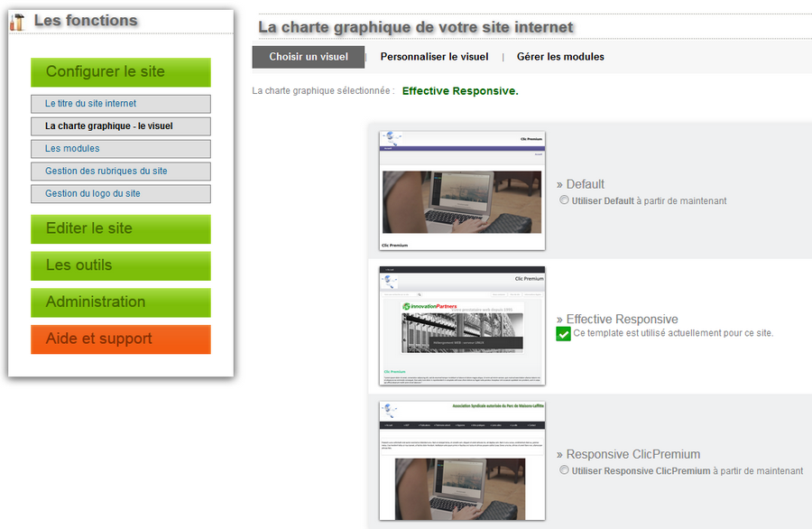This screenshot has width=812, height=529.
Task: Select the Utiliser Default radio button
Action: click(x=564, y=200)
